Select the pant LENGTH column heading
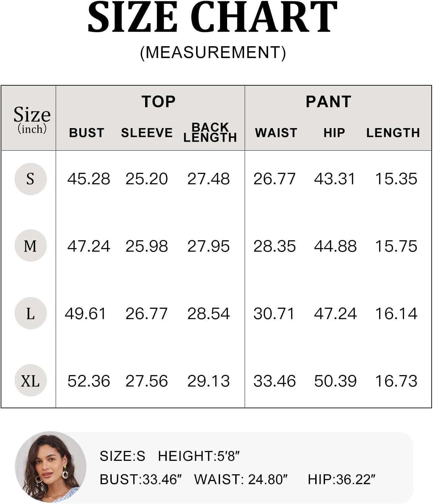Screen dimensions: 433x504 point(393,133)
